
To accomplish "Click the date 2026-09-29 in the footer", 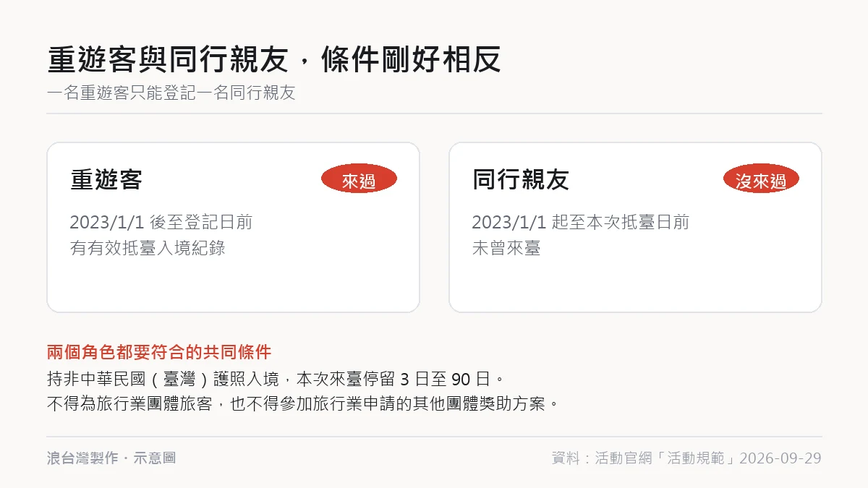I will point(780,458).
